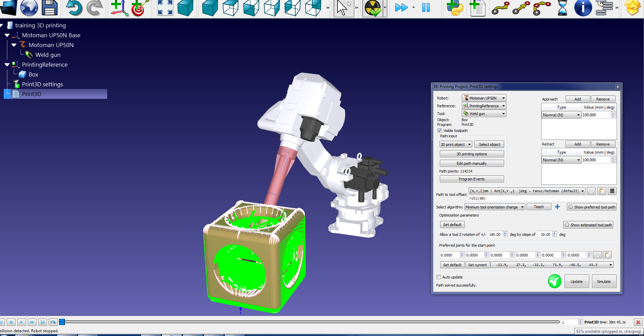This screenshot has width=644, height=336.
Task: Add a new robot target
Action: point(139,8)
